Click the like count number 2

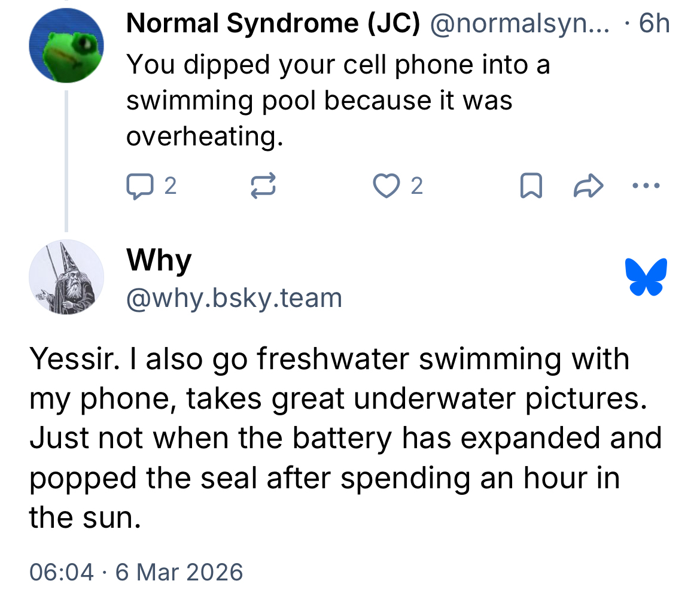[x=417, y=186]
